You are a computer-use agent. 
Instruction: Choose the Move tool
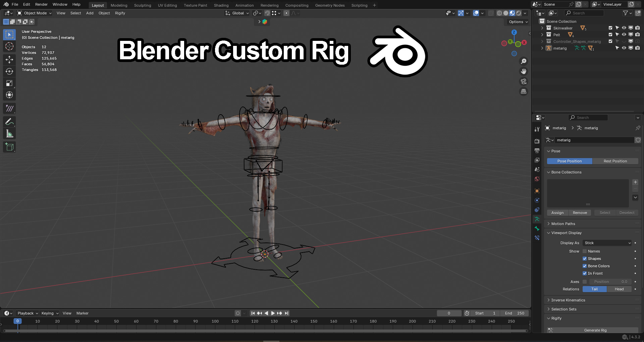[x=9, y=60]
